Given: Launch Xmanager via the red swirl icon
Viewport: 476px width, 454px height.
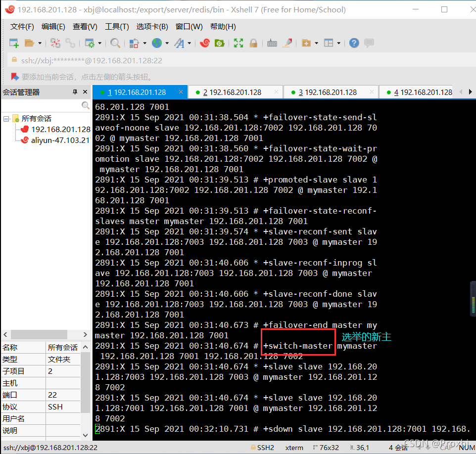Looking at the screenshot, I should (205, 43).
